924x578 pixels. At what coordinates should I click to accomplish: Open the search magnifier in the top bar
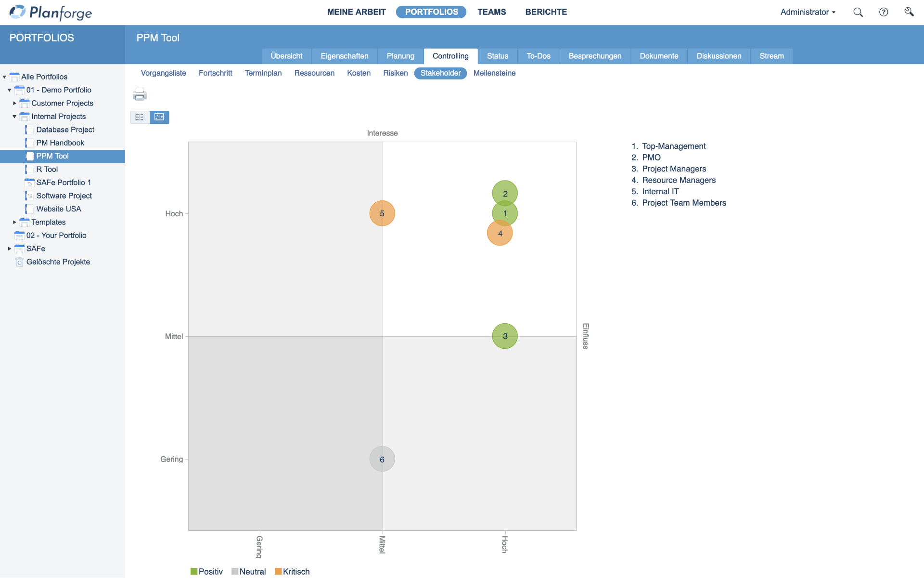coord(858,12)
